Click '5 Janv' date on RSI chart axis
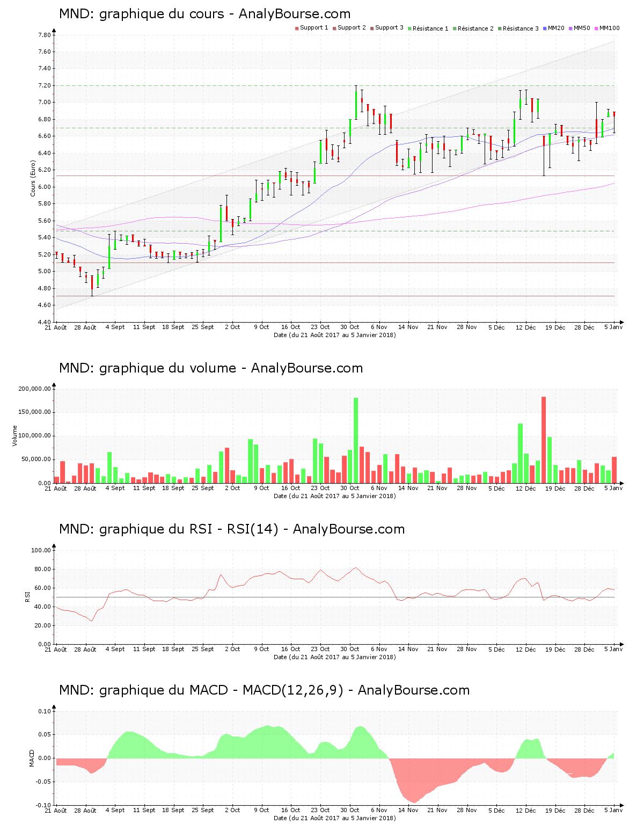 (613, 649)
